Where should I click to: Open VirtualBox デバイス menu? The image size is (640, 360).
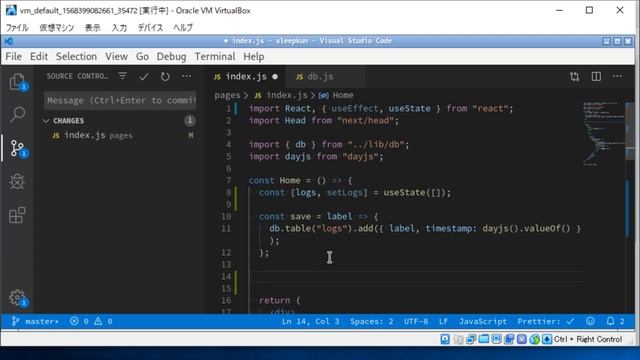point(150,27)
